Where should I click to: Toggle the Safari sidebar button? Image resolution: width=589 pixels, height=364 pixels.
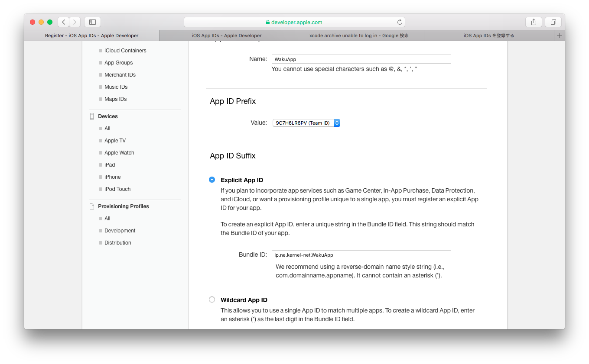pos(92,22)
